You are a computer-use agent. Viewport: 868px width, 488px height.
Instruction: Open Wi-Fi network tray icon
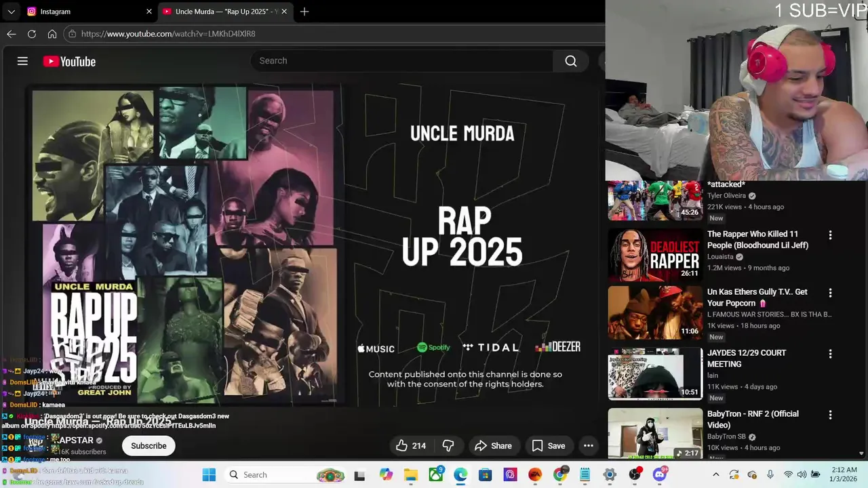click(x=788, y=474)
